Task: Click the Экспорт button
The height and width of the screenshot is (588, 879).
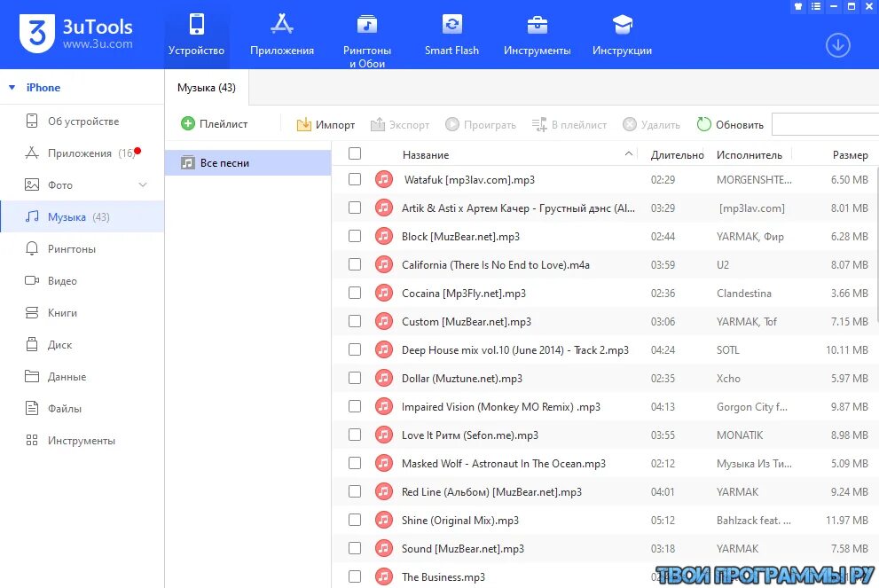Action: point(400,124)
